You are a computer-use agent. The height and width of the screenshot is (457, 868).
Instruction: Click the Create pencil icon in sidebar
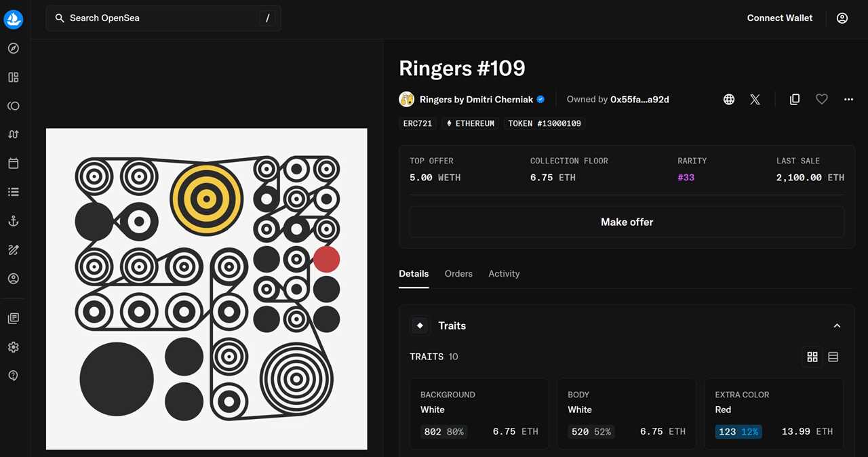(x=14, y=250)
